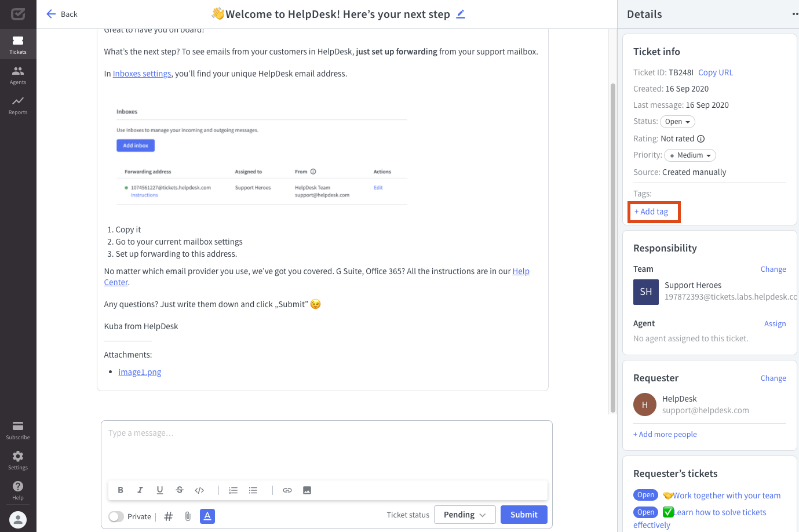Edit ticket title with pencil icon
The image size is (799, 532).
click(x=461, y=14)
